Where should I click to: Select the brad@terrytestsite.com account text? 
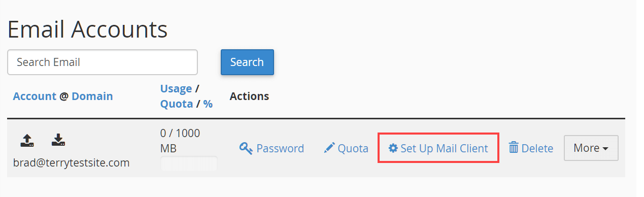[x=71, y=163]
